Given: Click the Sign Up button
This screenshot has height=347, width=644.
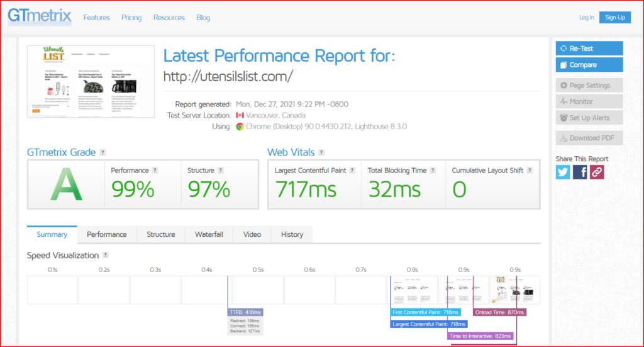Looking at the screenshot, I should 615,17.
